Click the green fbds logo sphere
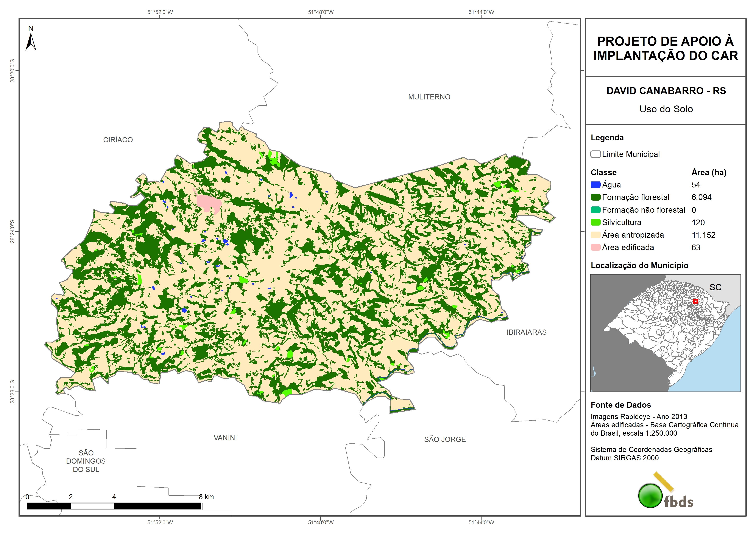Viewport: 756px width, 534px height. 650,495
